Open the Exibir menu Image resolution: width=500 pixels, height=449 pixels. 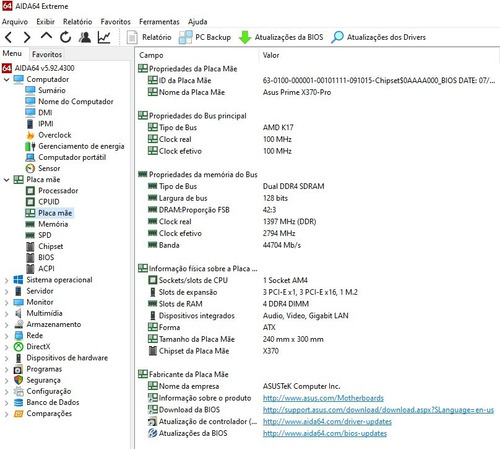tap(45, 22)
